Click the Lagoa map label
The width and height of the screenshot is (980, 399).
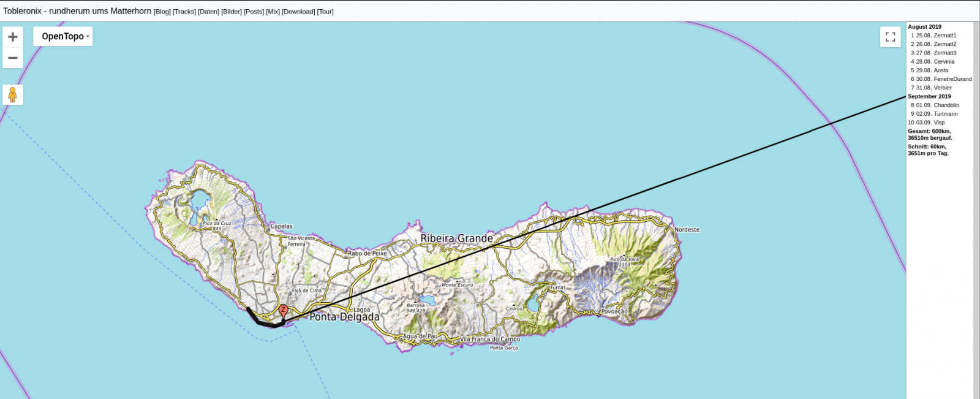[x=361, y=310]
